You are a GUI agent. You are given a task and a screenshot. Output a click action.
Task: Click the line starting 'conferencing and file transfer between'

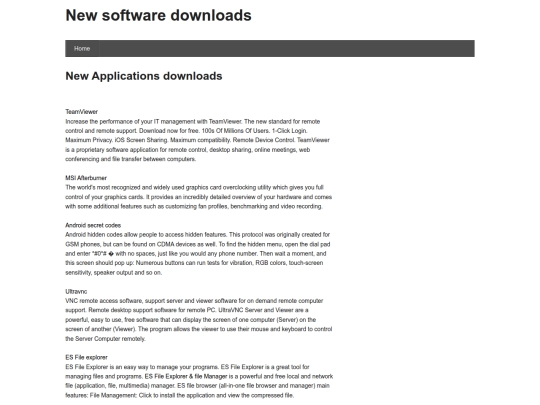pyautogui.click(x=131, y=159)
